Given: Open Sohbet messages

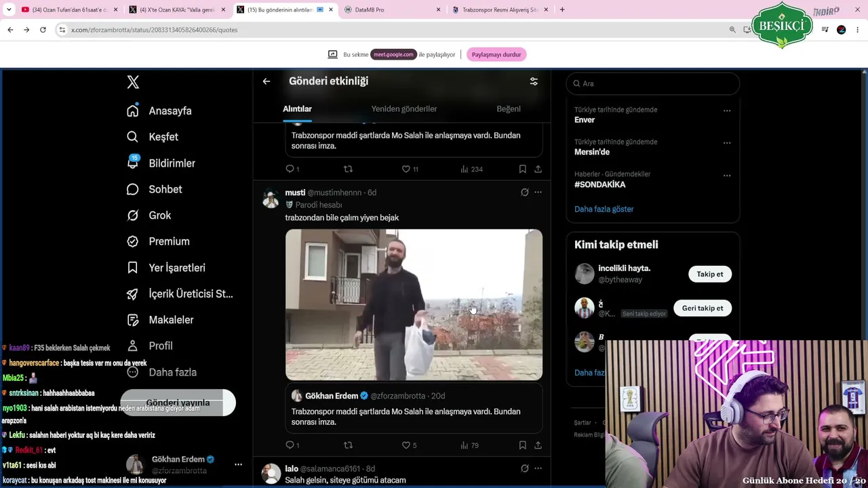Looking at the screenshot, I should tap(155, 189).
